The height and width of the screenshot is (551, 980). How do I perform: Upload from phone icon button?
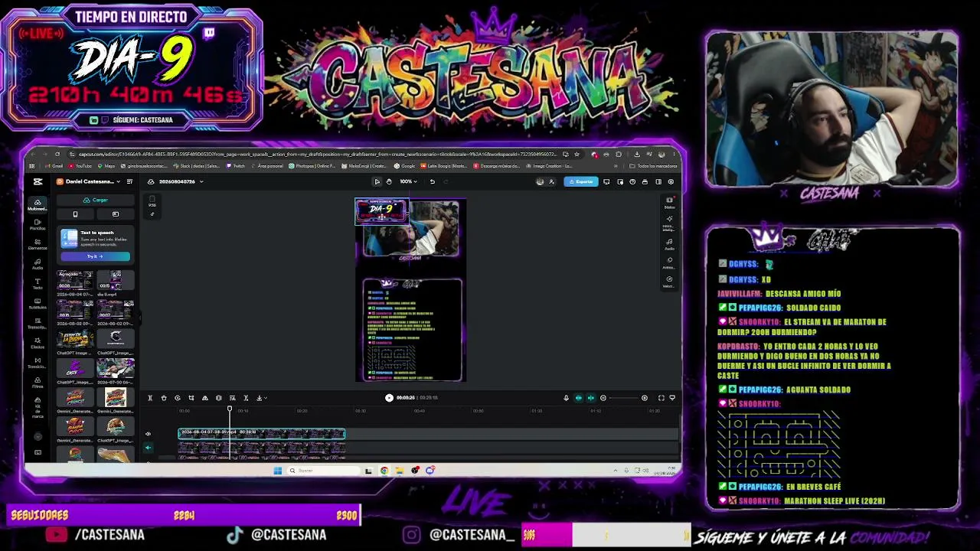(75, 214)
